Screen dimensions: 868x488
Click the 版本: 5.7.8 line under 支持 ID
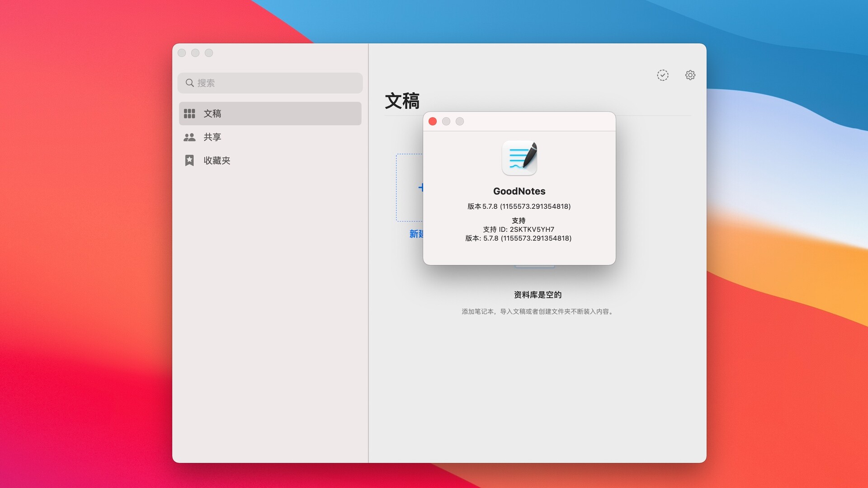519,238
